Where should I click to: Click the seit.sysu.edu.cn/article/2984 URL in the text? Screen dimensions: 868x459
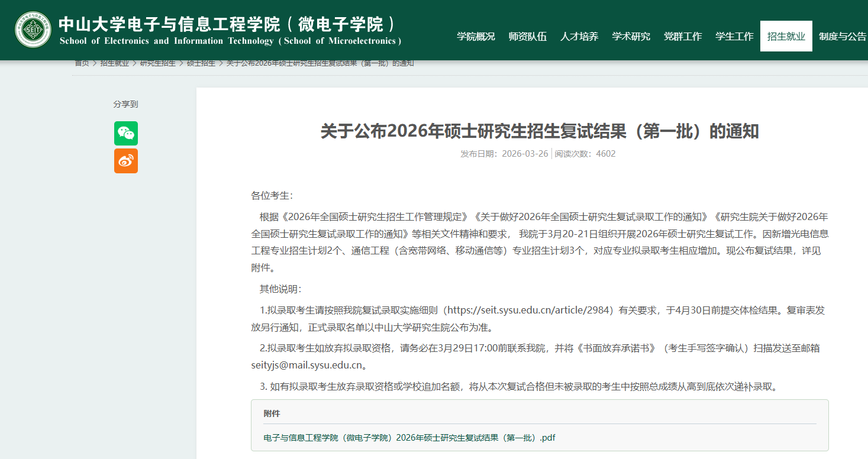point(528,310)
